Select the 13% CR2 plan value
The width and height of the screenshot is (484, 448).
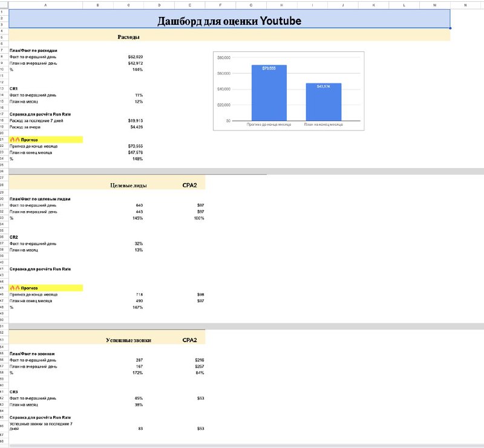(139, 250)
